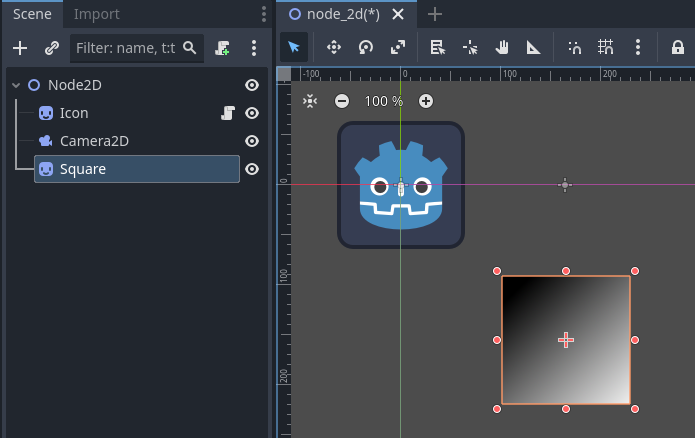Open the scene tree extra options menu
Screen dimensions: 695x438
coord(254,48)
